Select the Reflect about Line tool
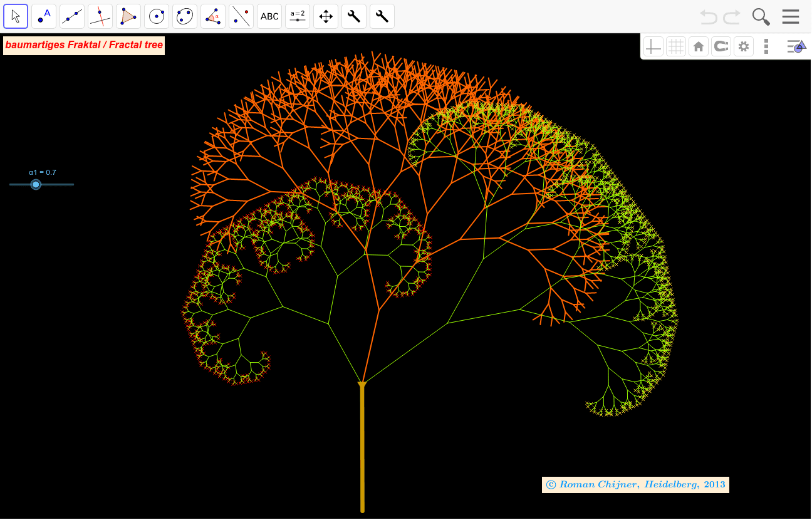The width and height of the screenshot is (812, 520). pos(241,16)
